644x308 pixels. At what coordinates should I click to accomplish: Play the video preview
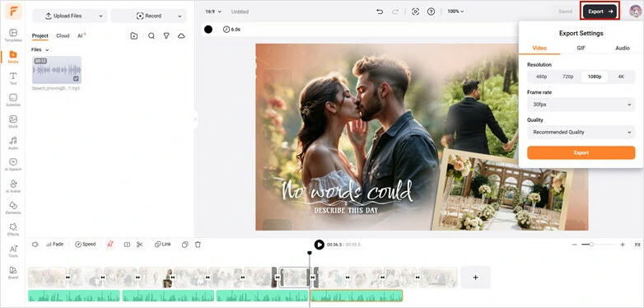(x=320, y=245)
